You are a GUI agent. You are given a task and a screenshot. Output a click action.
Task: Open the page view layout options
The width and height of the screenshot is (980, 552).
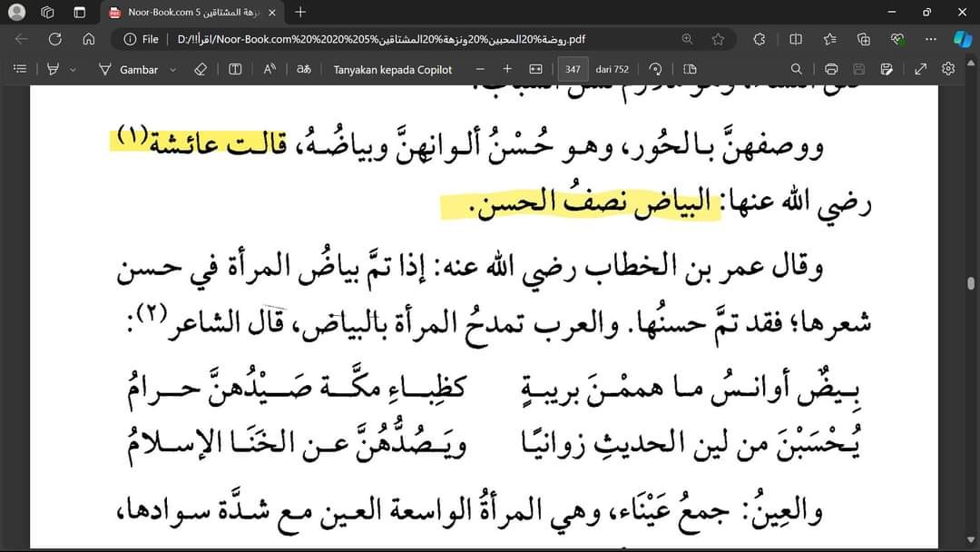coord(690,69)
